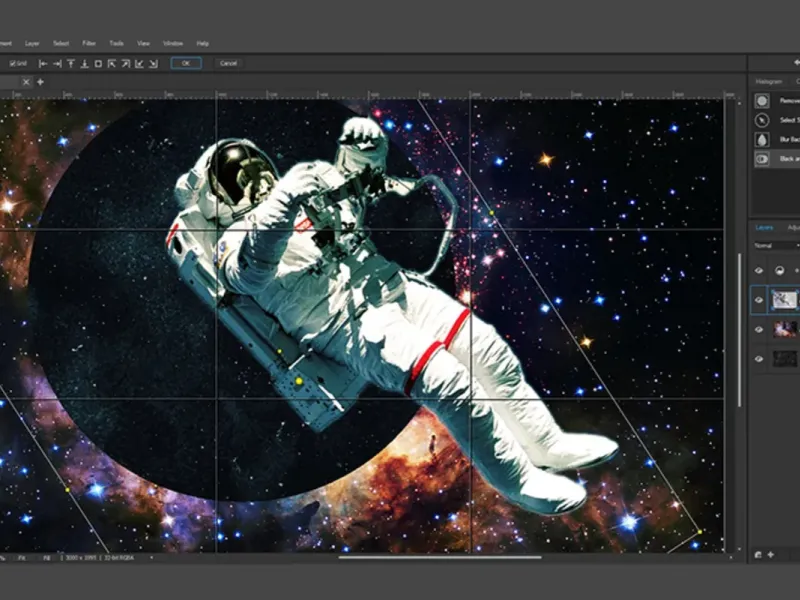800x600 pixels.
Task: Toggle visibility of the nebula layer
Action: point(759,328)
